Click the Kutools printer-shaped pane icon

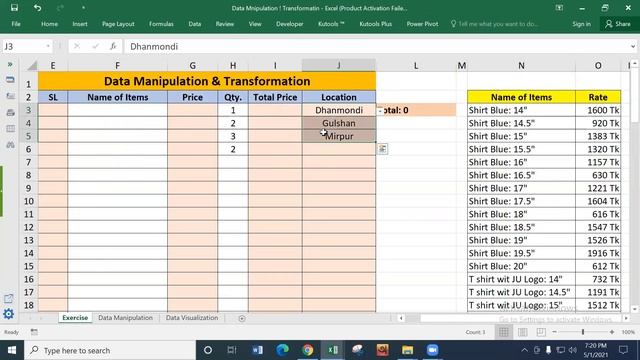(10, 112)
